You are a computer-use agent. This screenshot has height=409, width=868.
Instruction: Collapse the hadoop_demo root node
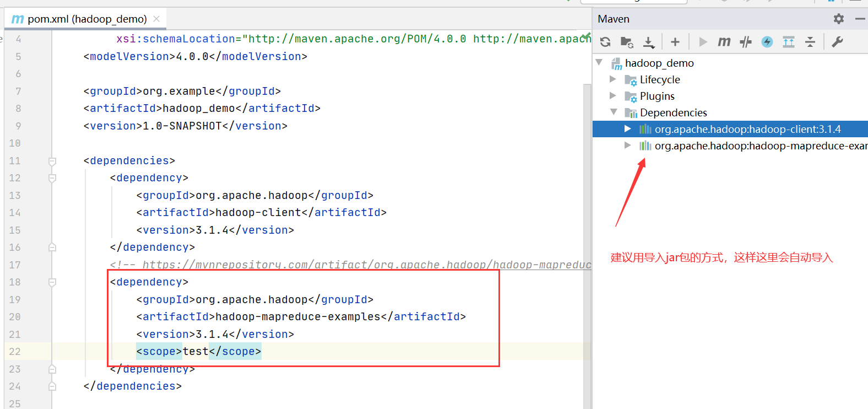coord(599,63)
